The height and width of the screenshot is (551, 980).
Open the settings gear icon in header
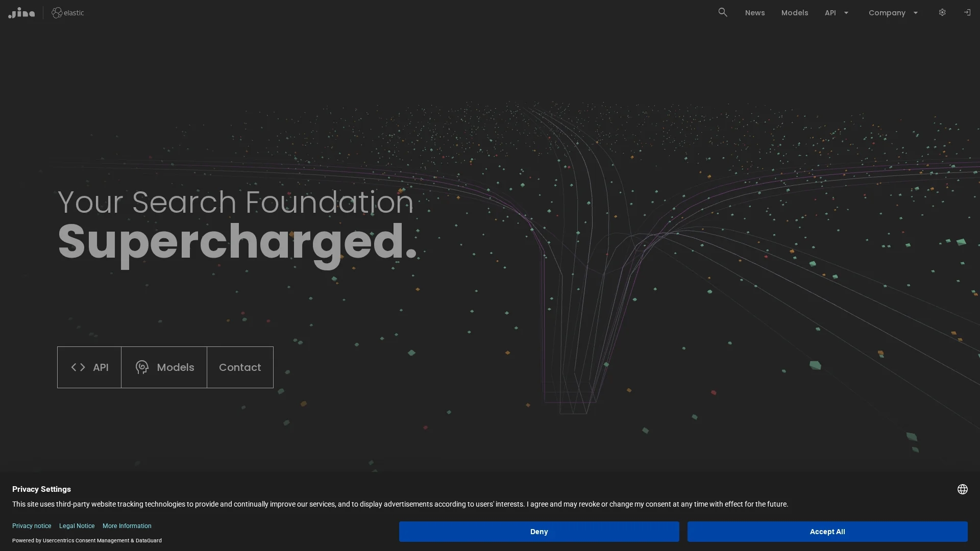[x=942, y=12]
